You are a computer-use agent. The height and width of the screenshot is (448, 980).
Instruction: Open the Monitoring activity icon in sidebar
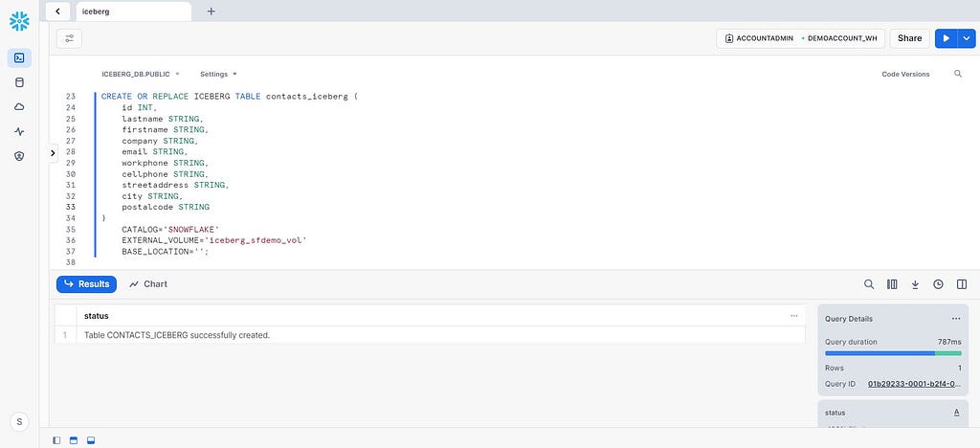tap(19, 132)
